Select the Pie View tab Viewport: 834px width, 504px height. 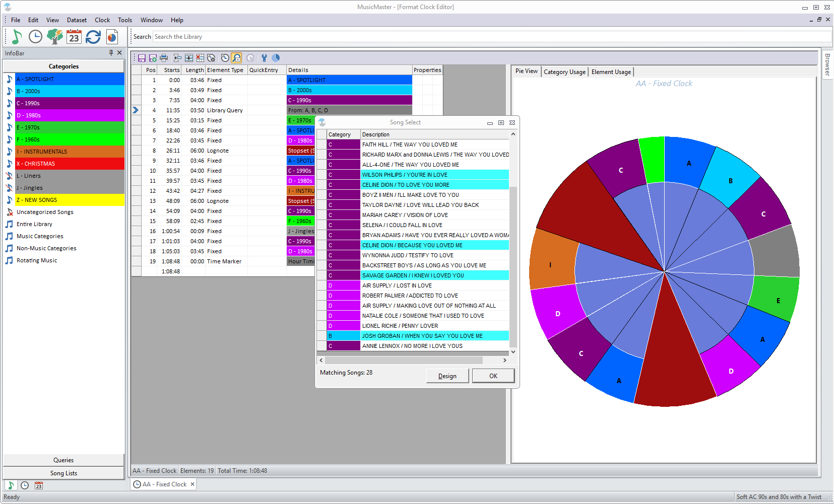point(527,71)
